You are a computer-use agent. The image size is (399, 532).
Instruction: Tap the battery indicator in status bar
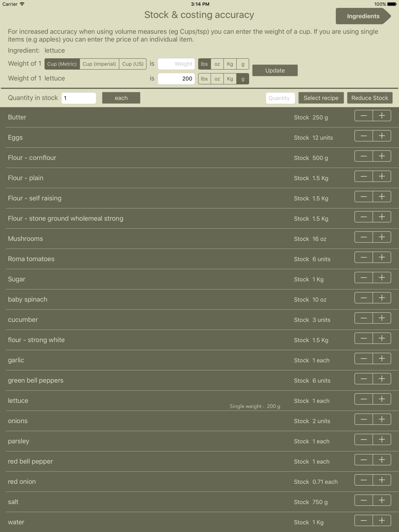tap(392, 4)
